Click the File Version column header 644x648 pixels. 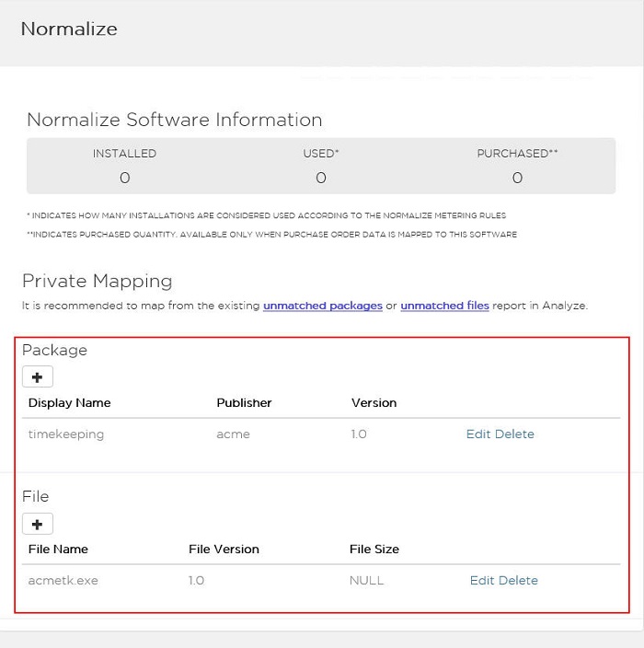click(224, 550)
